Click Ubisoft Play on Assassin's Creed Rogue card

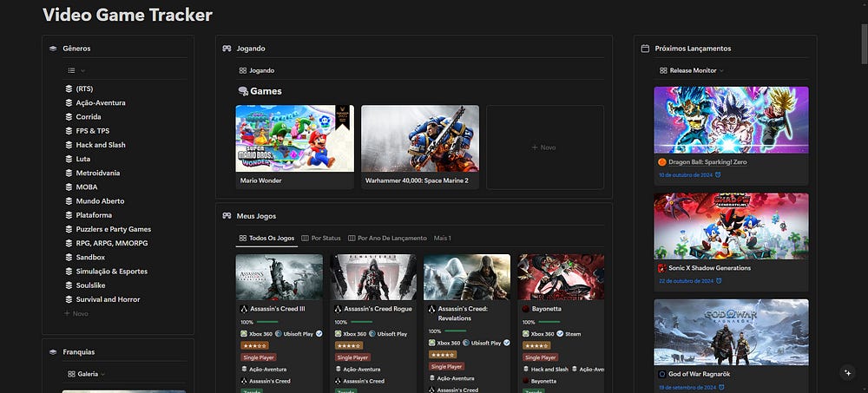click(388, 334)
